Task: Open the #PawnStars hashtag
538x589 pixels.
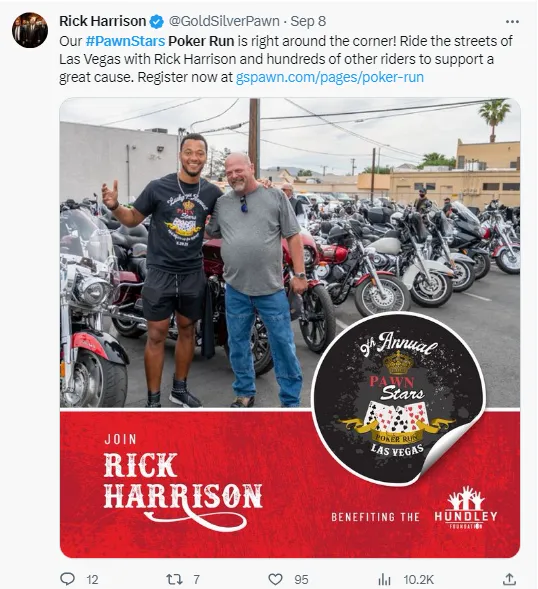Action: (125, 41)
